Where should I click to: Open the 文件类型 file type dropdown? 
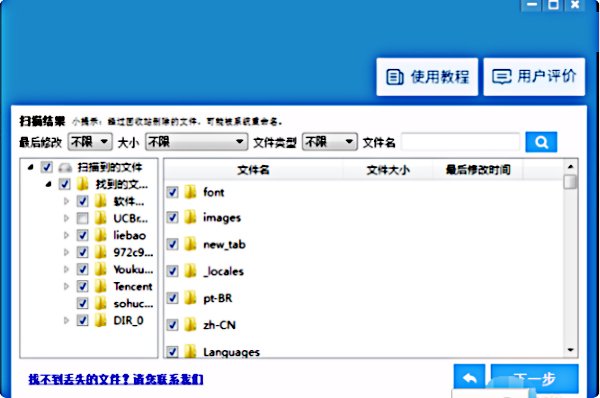[330, 142]
